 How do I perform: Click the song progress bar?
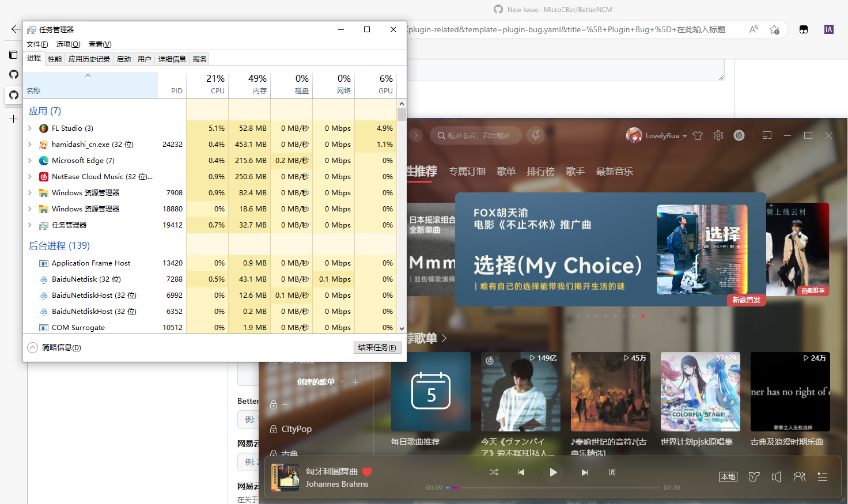coord(553,488)
